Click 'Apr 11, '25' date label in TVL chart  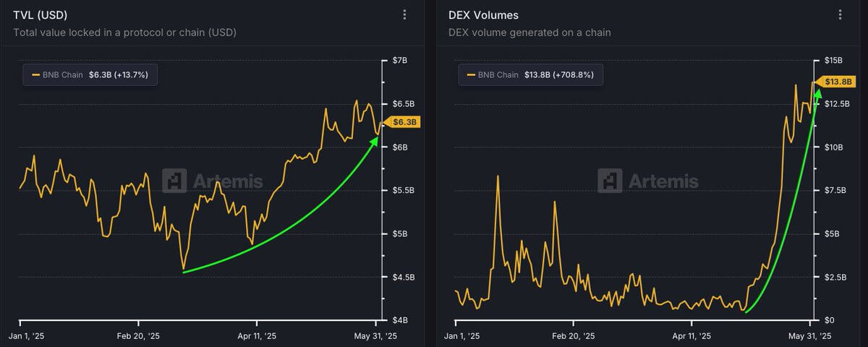[x=256, y=336]
